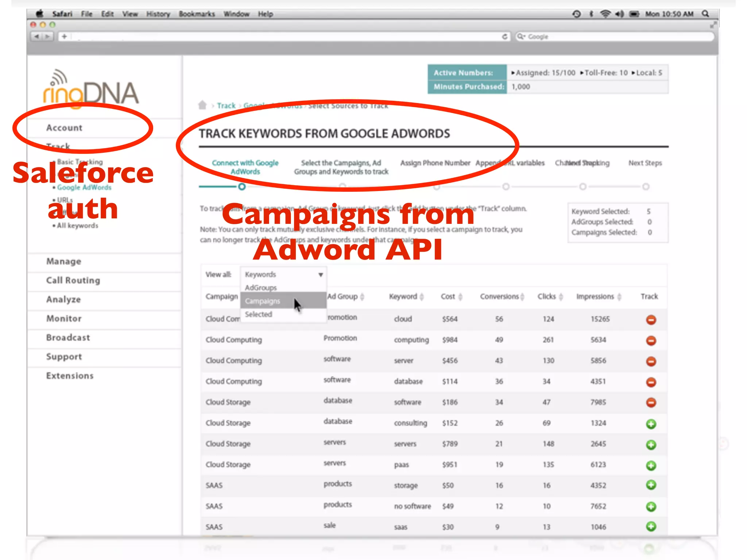Click minus icon for Cloud Storage software keyword

[x=651, y=402]
